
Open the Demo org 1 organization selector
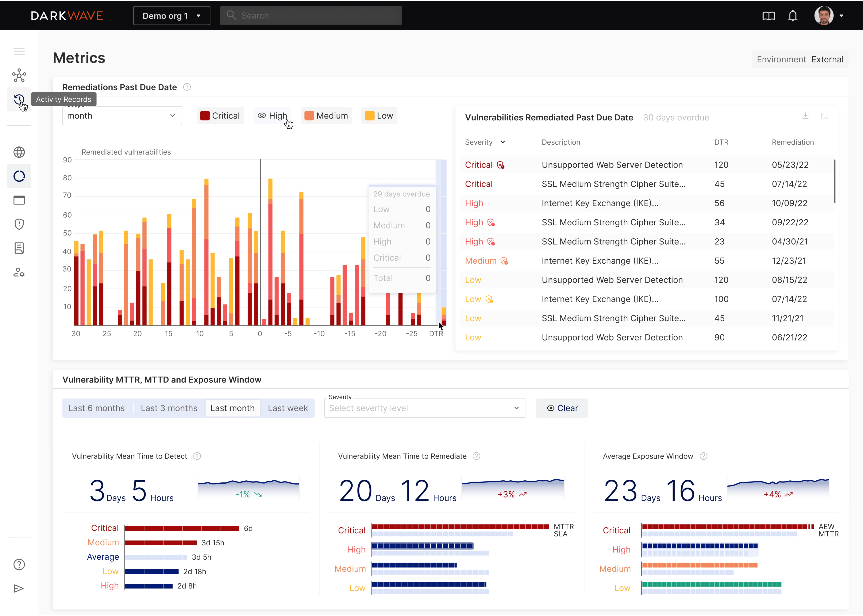pos(171,16)
